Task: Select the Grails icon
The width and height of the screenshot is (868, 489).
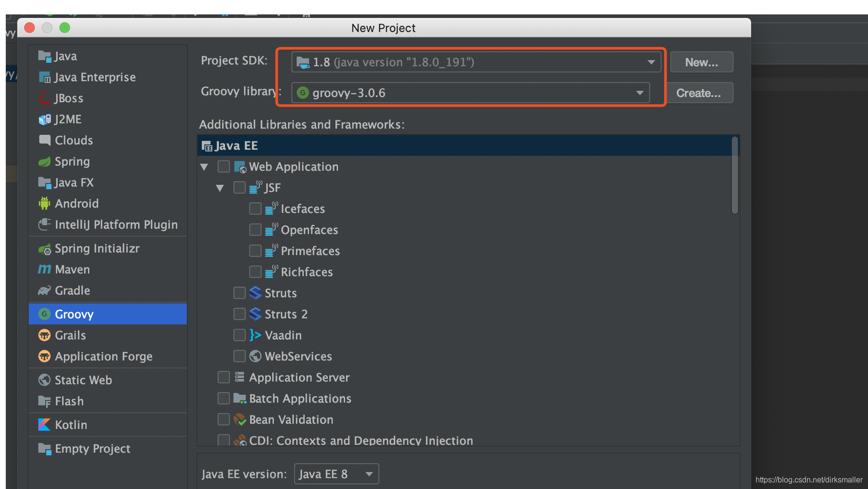Action: [44, 335]
